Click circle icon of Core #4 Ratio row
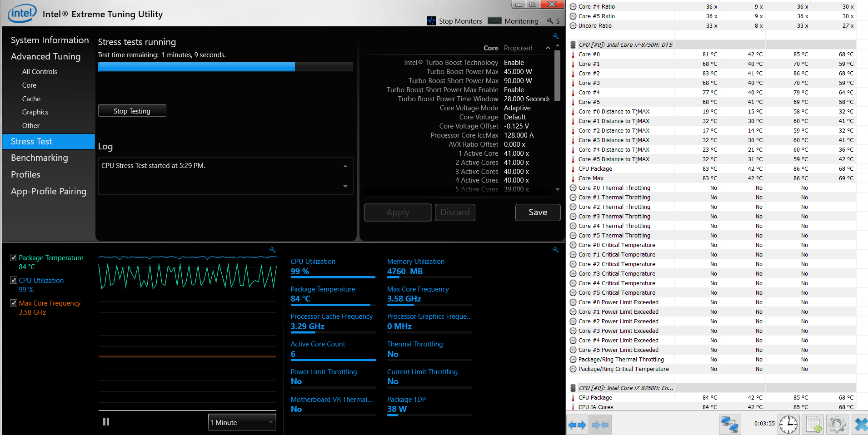This screenshot has height=435, width=868. click(x=573, y=6)
